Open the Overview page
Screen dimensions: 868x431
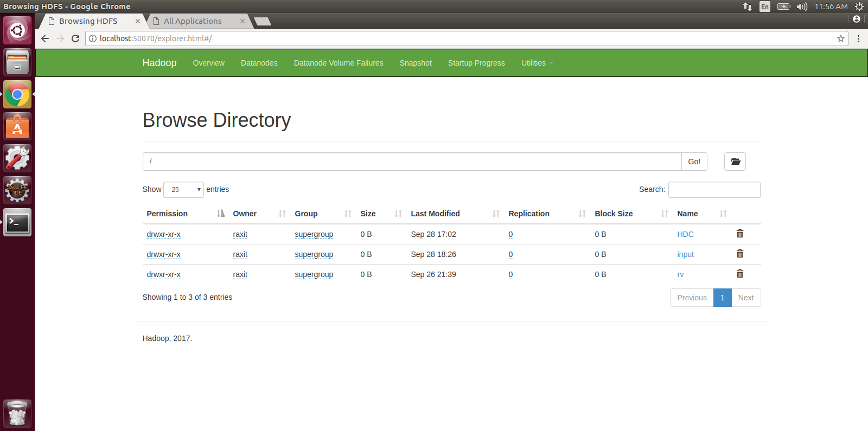(x=208, y=63)
